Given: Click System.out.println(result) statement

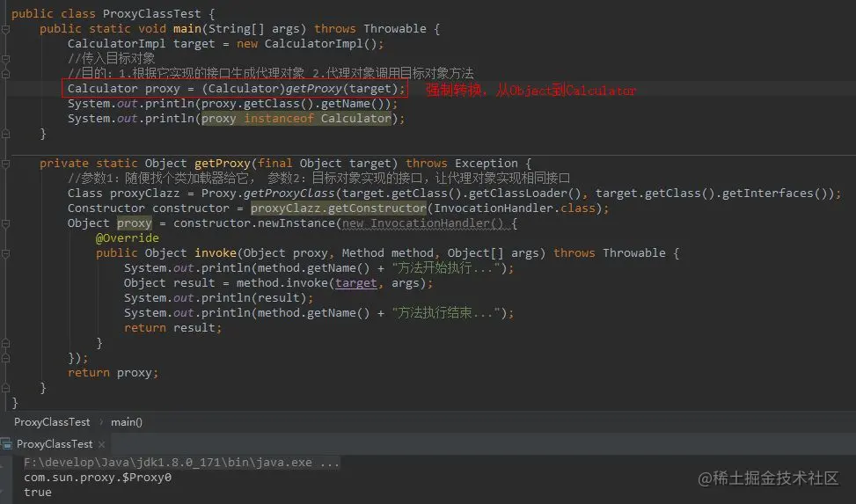Looking at the screenshot, I should pos(218,298).
